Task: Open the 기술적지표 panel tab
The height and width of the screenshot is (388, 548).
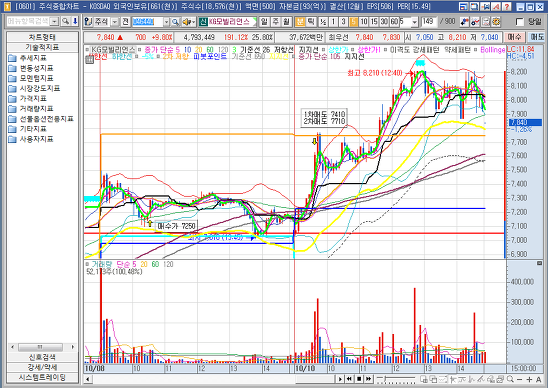Action: pyautogui.click(x=42, y=47)
